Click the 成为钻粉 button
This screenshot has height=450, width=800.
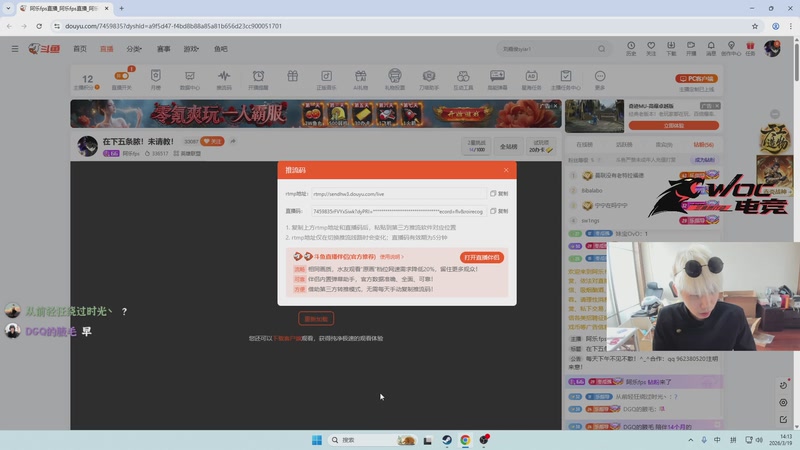[705, 160]
